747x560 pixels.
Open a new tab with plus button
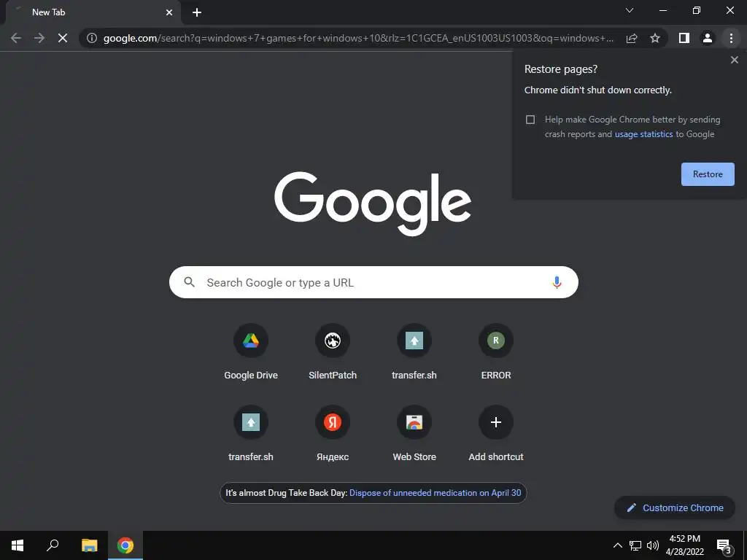coord(197,12)
